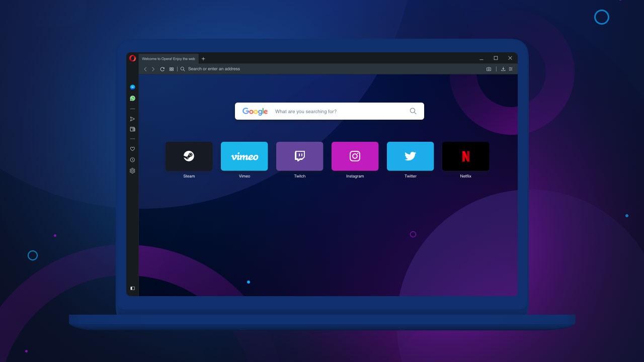The width and height of the screenshot is (644, 362).
Task: Go back with the back arrow
Action: click(145, 69)
